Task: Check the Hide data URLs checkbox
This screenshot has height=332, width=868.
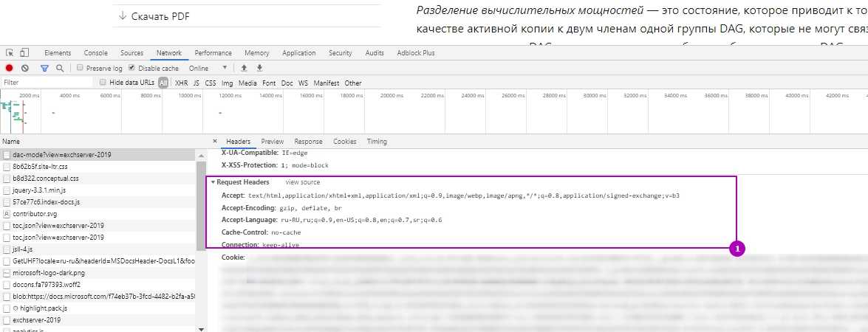Action: (x=103, y=83)
